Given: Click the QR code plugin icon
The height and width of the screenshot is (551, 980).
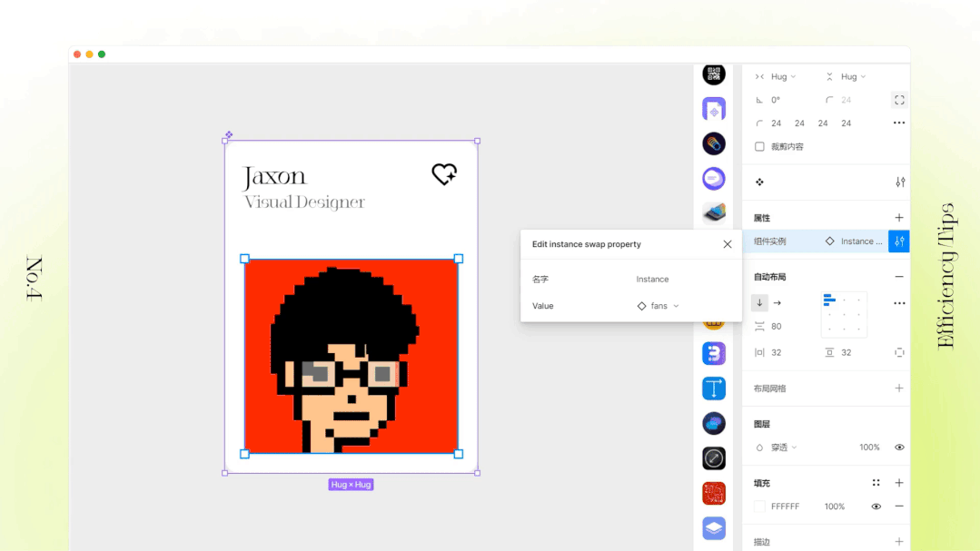Looking at the screenshot, I should [x=714, y=74].
